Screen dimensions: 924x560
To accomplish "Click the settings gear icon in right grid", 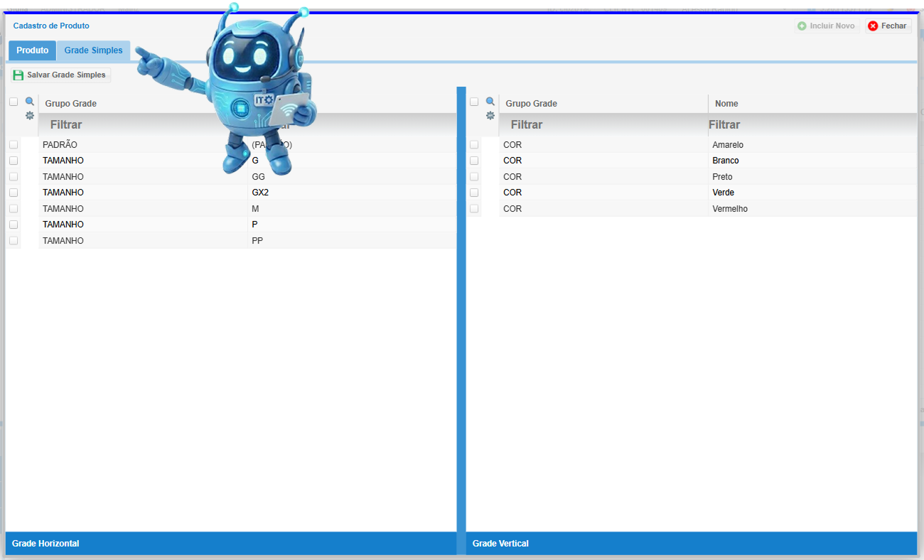I will click(490, 115).
